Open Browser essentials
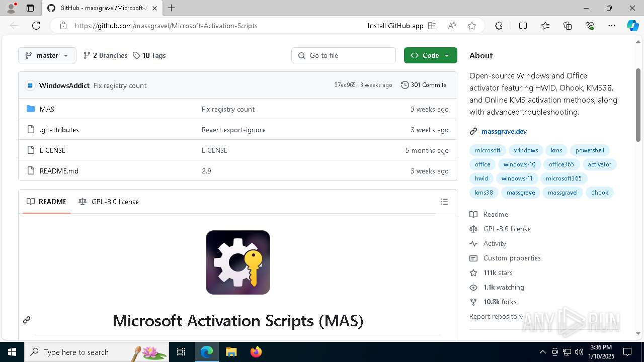644x362 pixels. pos(590,26)
